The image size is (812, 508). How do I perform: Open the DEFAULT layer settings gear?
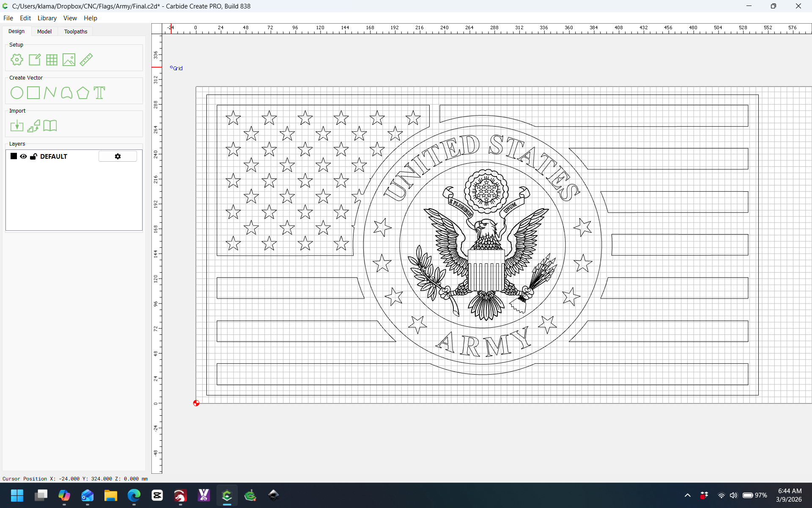(118, 156)
